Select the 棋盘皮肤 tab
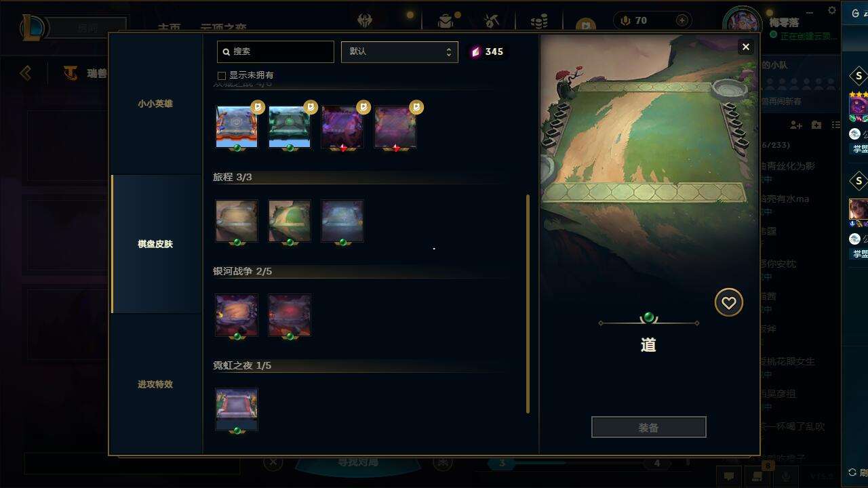This screenshot has height=488, width=868. pyautogui.click(x=155, y=244)
